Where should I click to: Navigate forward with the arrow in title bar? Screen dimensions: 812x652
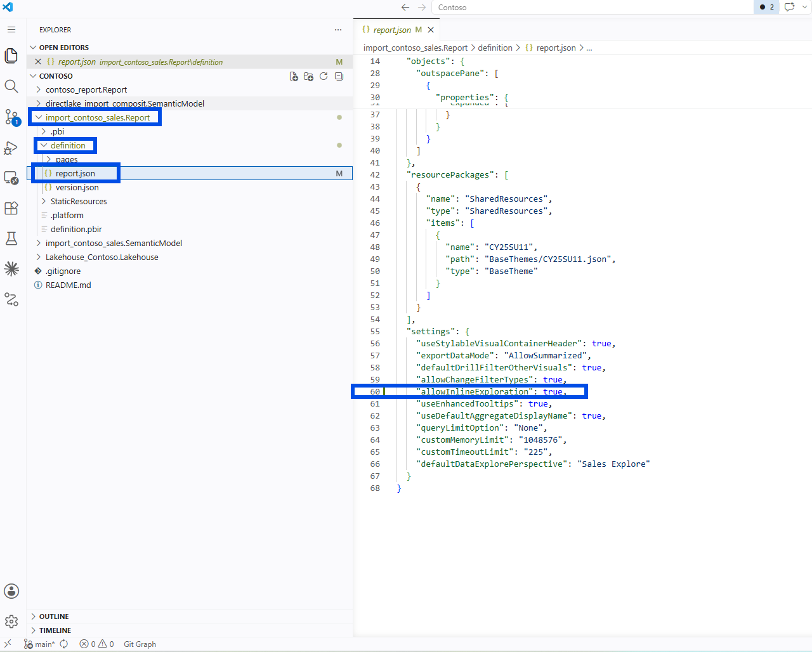pos(422,7)
